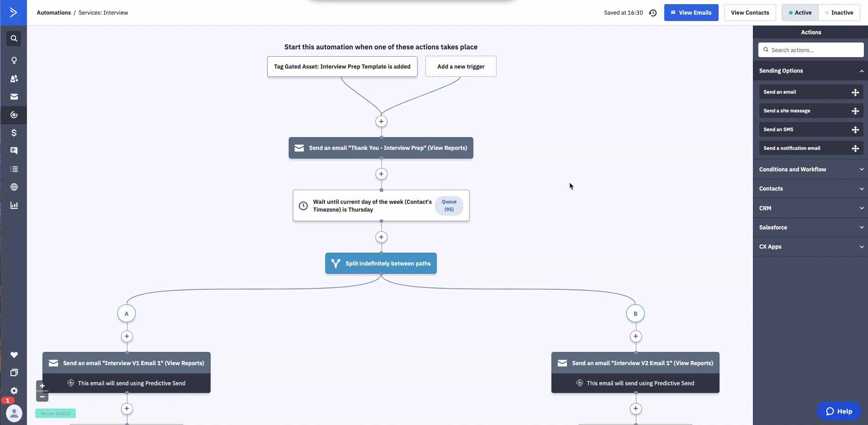The height and width of the screenshot is (425, 868).
Task: Open the Wait until Thursday step
Action: click(381, 206)
